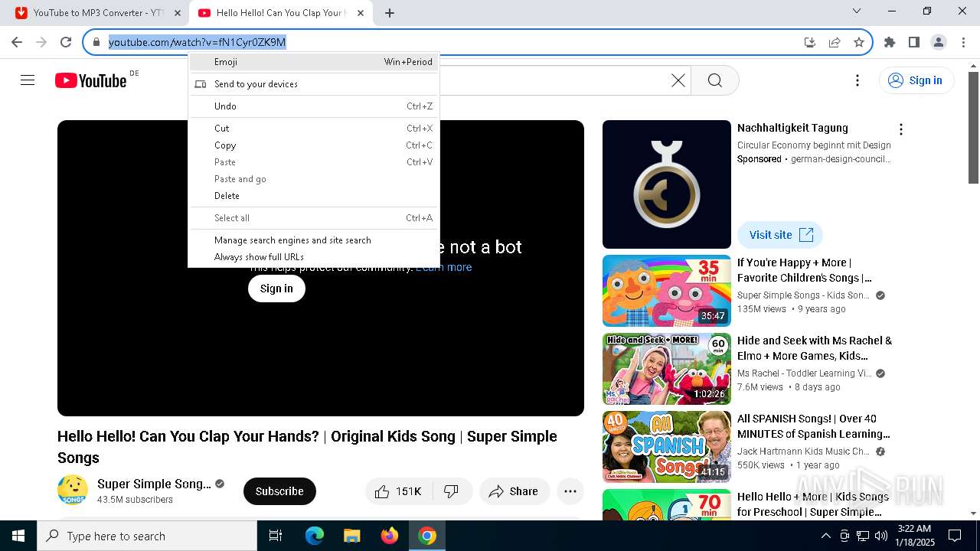Open Manage search engines and site search

[x=314, y=240]
